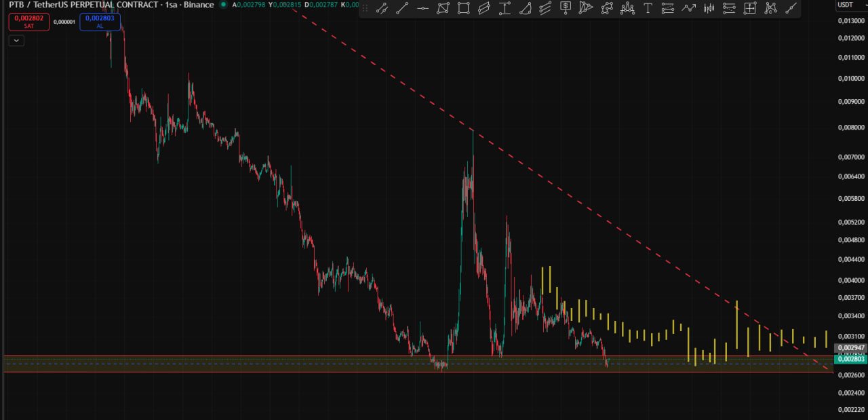Viewport: 868px width, 420px height.
Task: Click the red SAT sell button
Action: coord(28,22)
